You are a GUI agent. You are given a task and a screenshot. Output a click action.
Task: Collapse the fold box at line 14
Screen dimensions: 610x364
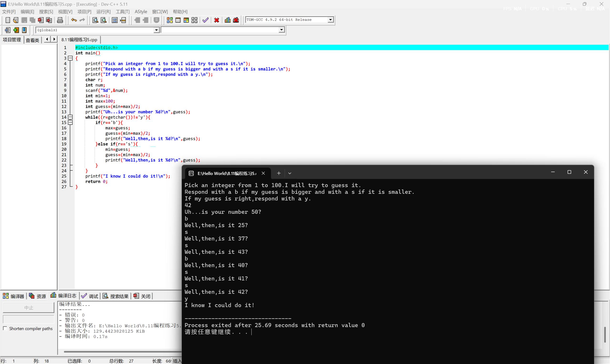pos(70,117)
